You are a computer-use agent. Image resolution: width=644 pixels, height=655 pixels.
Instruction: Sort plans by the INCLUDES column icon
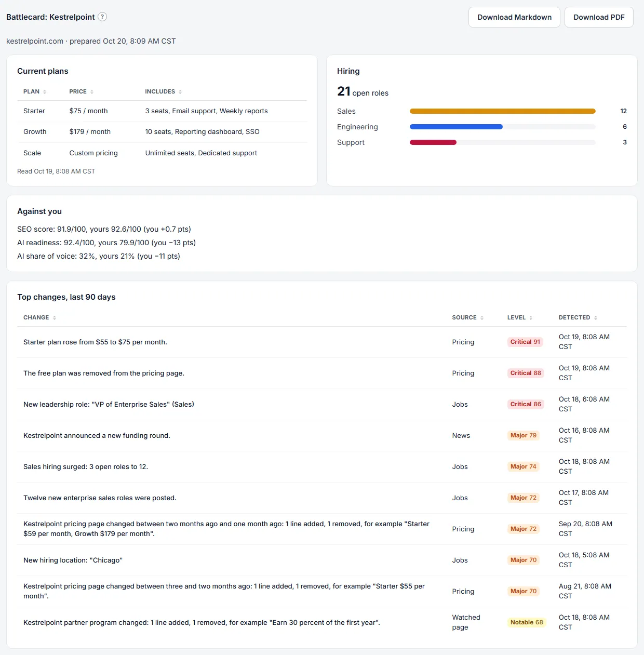(x=180, y=92)
